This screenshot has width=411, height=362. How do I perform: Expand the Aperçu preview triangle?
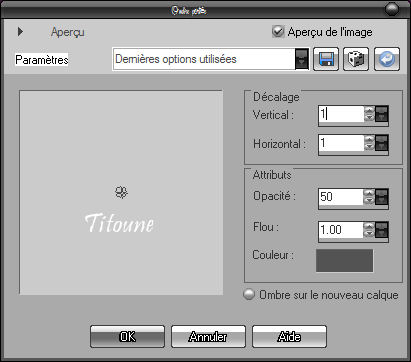click(x=21, y=32)
